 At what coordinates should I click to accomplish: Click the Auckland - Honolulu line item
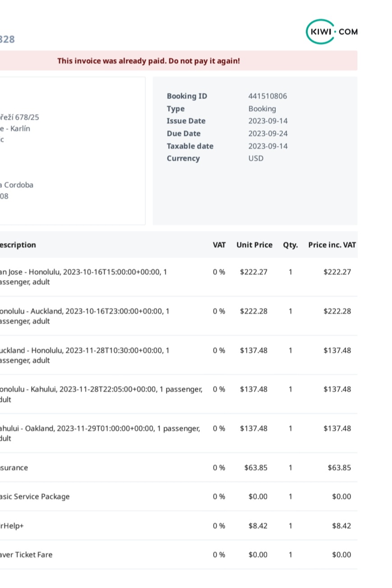tap(83, 355)
